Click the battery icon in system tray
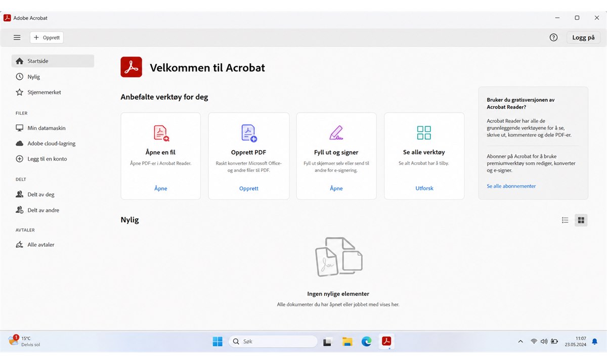 554,342
